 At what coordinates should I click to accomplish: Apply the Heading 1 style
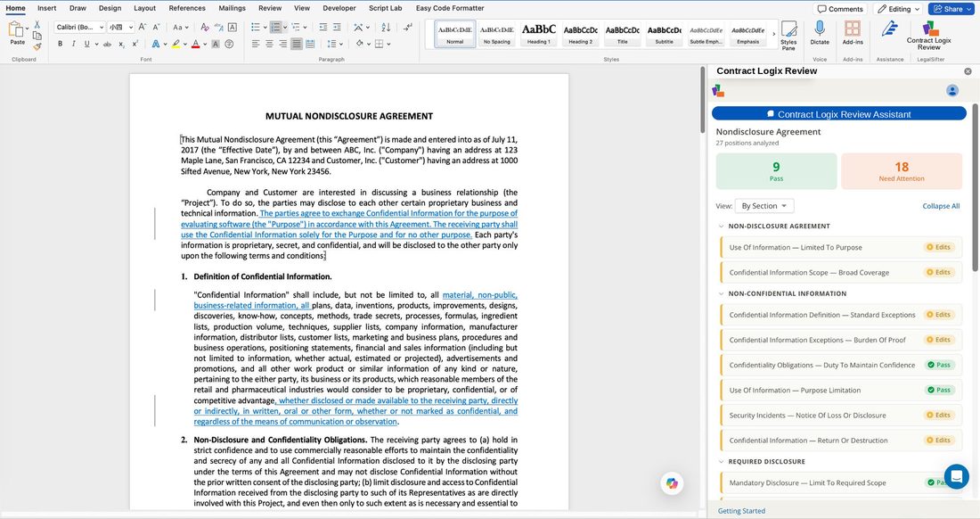pyautogui.click(x=539, y=33)
